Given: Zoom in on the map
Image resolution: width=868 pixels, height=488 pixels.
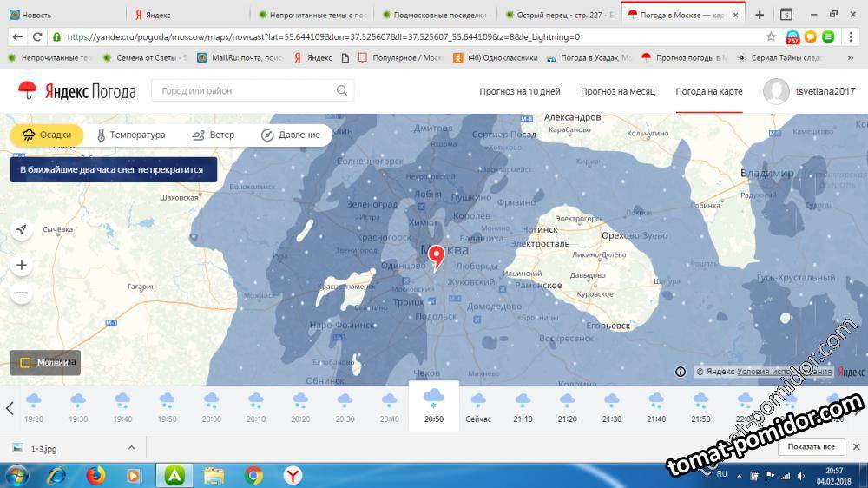Looking at the screenshot, I should click(x=22, y=266).
